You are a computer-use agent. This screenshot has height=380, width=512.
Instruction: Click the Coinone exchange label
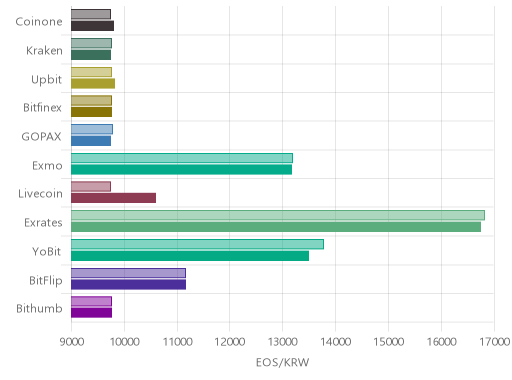tap(39, 22)
